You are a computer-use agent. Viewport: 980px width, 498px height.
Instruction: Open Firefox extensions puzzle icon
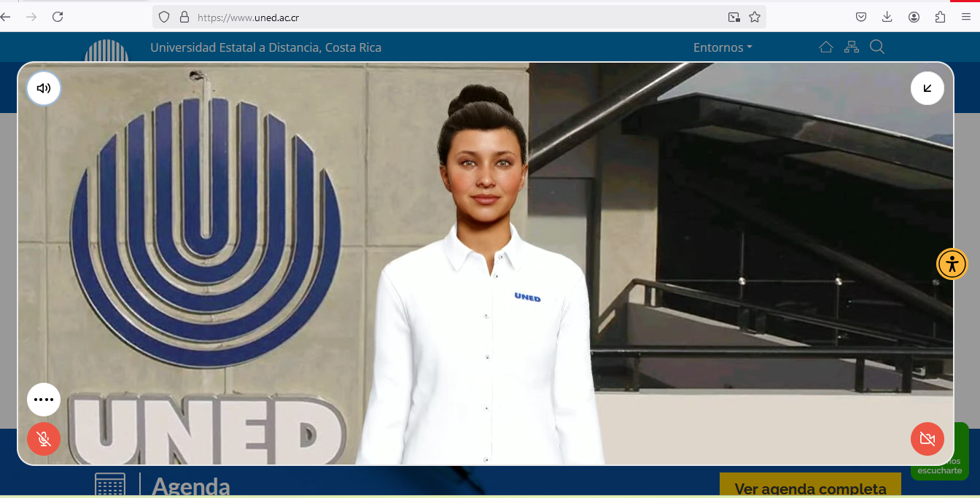pos(940,17)
